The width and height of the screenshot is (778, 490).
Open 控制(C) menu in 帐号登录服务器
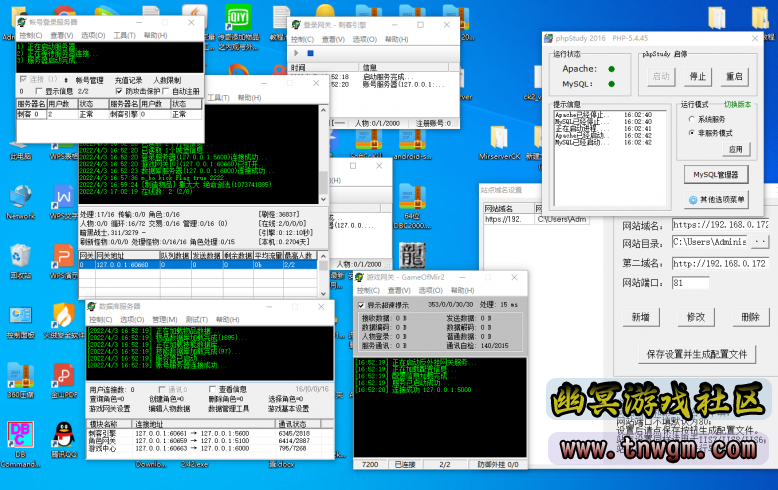coord(31,35)
